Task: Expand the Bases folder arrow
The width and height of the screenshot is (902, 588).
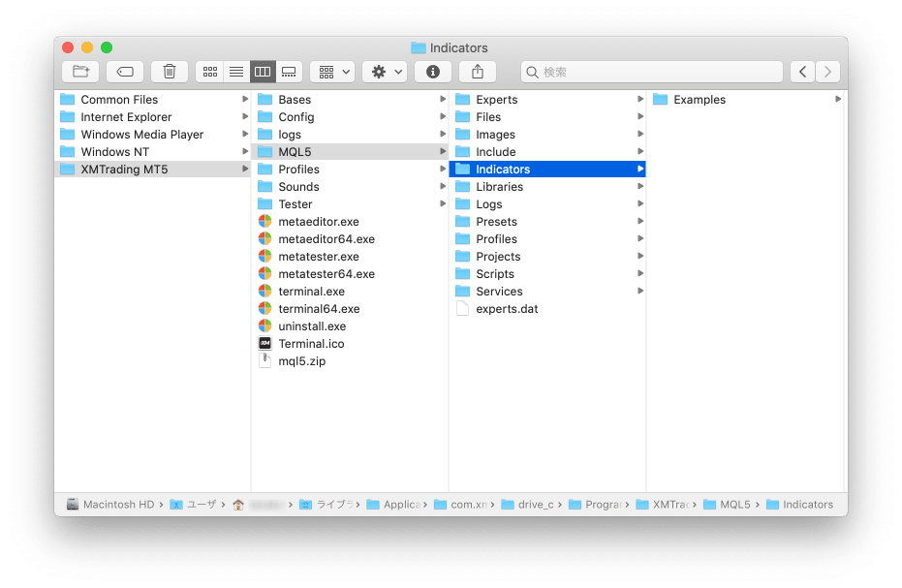Action: point(443,100)
